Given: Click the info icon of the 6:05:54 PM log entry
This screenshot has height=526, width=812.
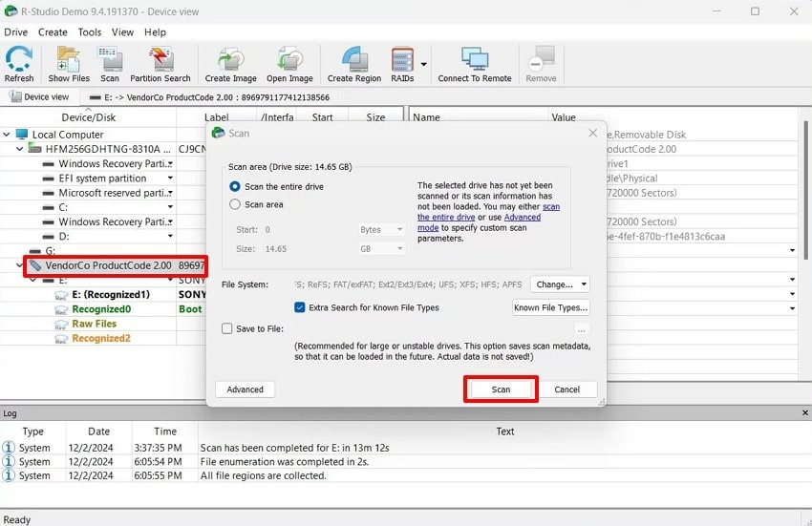Looking at the screenshot, I should pyautogui.click(x=9, y=461).
